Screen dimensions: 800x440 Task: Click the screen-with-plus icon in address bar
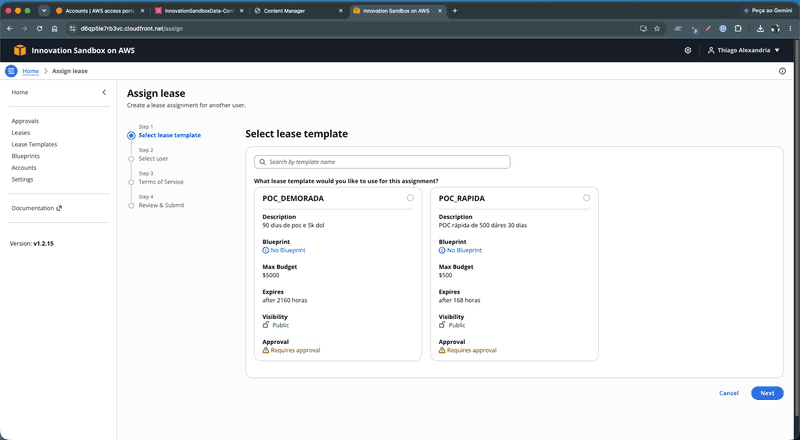pos(643,29)
